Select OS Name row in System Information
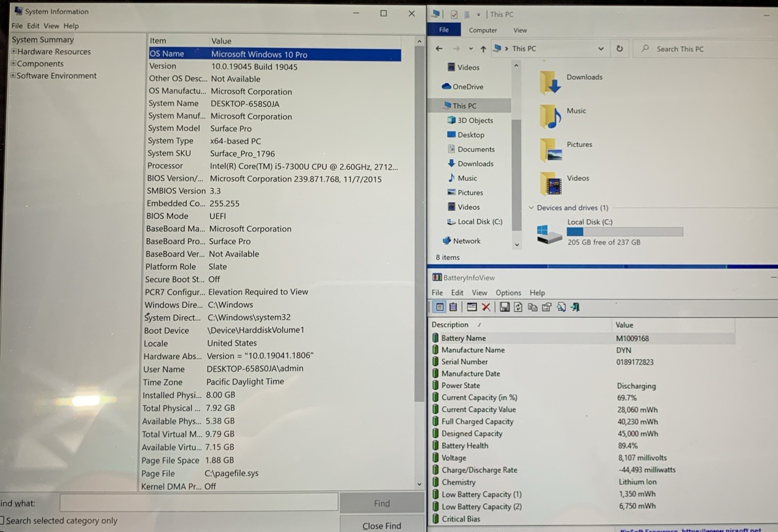This screenshot has height=532, width=778. pyautogui.click(x=274, y=54)
